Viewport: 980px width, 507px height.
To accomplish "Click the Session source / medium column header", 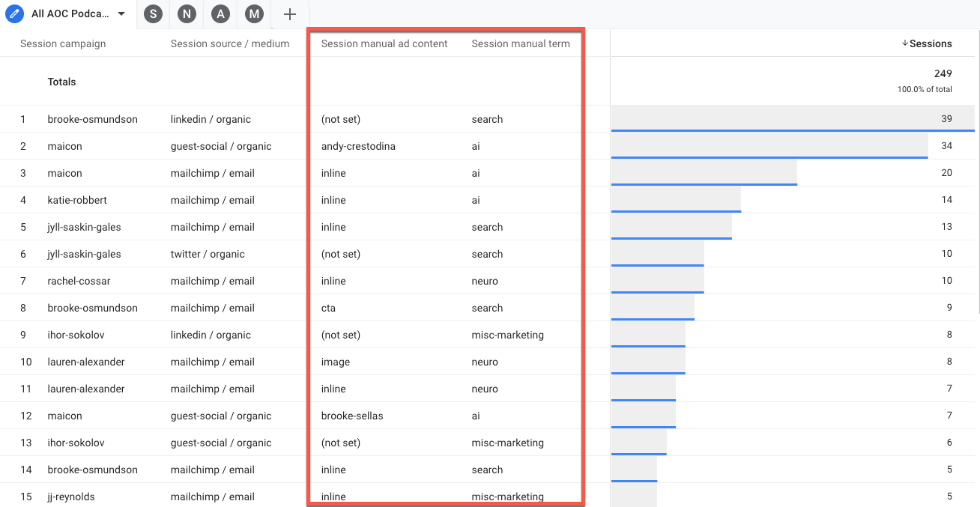I will point(230,43).
